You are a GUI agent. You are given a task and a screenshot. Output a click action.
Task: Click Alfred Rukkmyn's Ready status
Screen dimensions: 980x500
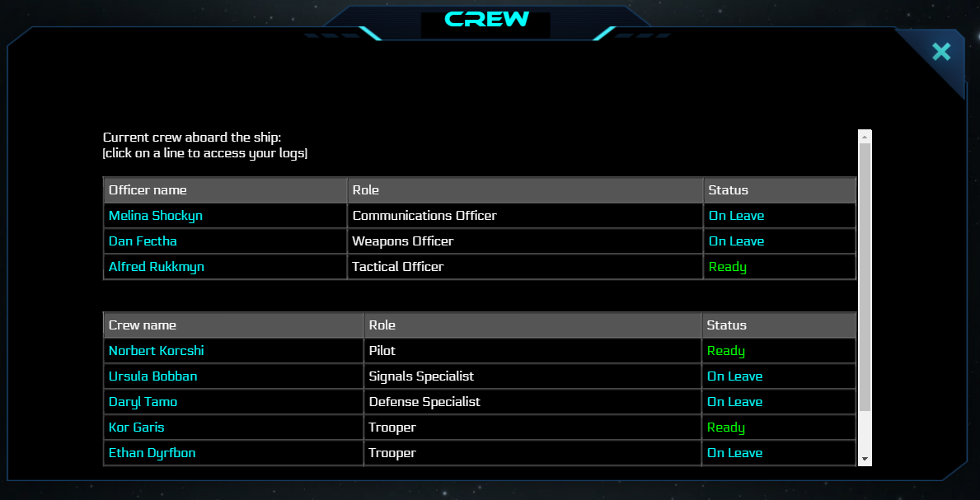(x=728, y=267)
